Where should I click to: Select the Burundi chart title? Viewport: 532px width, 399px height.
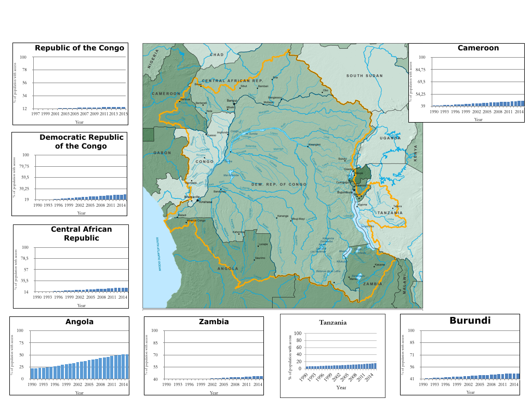tap(470, 321)
